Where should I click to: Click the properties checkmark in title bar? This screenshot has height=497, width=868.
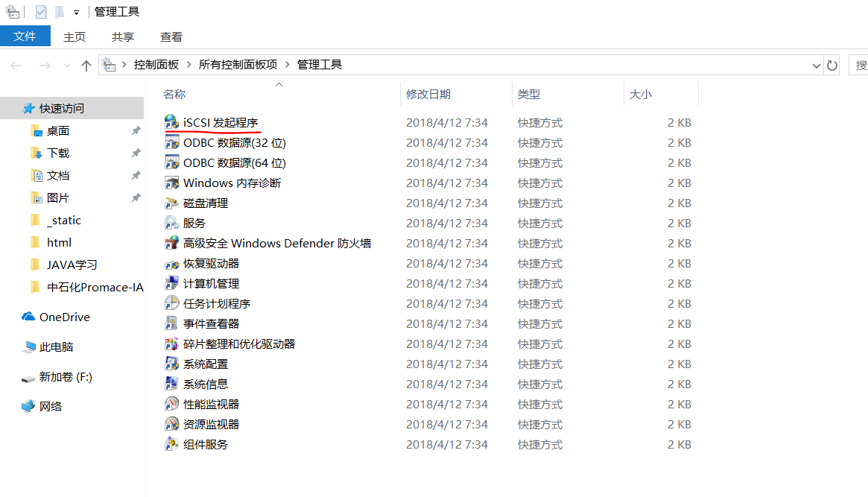(x=41, y=12)
